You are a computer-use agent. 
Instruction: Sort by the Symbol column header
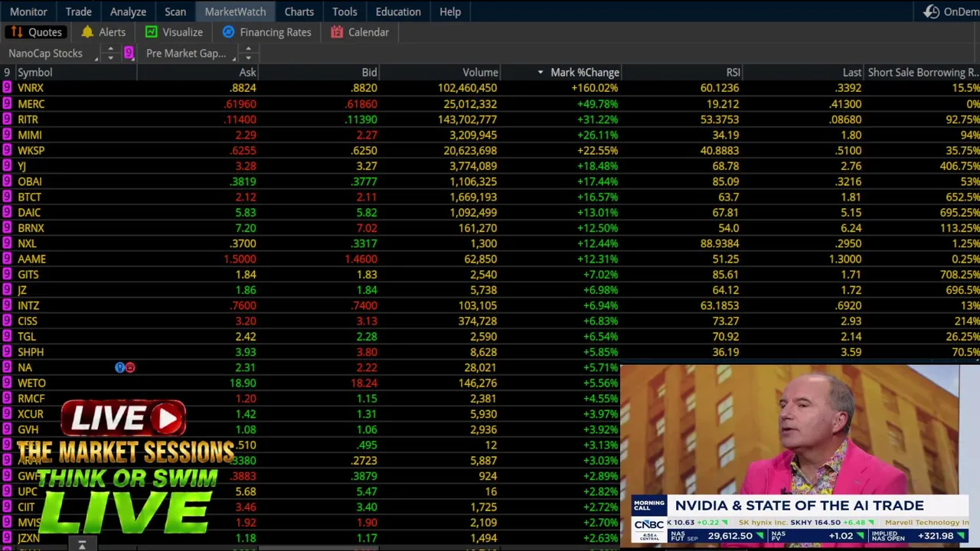tap(76, 72)
